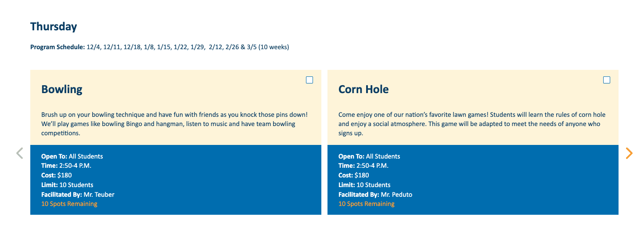Click the Bowling Cost $180 line

pyautogui.click(x=57, y=175)
